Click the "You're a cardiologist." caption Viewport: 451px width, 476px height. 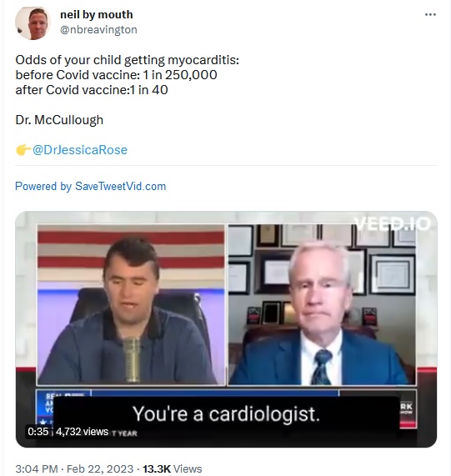(x=226, y=413)
